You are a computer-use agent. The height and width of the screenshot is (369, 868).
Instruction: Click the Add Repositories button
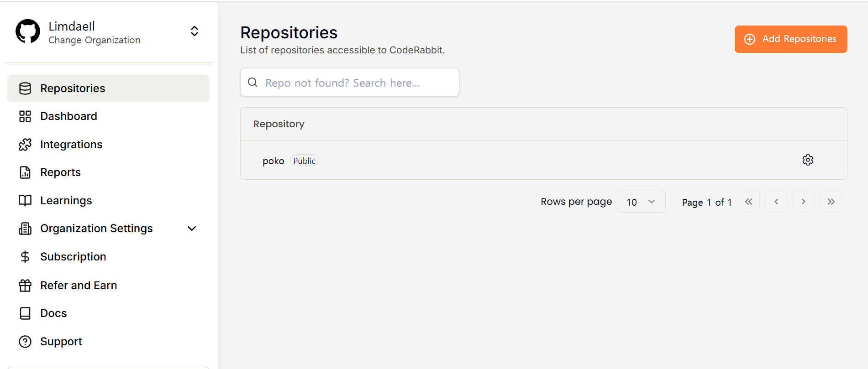(790, 39)
